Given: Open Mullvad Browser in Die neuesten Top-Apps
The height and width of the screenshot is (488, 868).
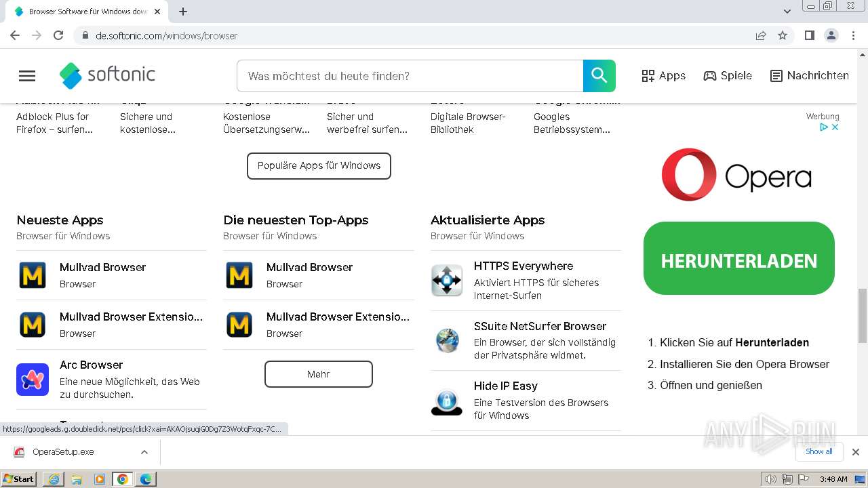Looking at the screenshot, I should click(309, 267).
